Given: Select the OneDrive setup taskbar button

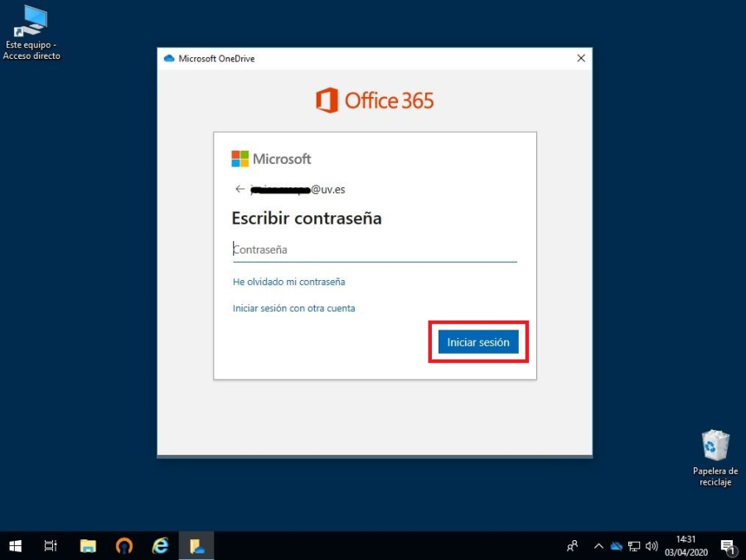Looking at the screenshot, I should coord(196,546).
